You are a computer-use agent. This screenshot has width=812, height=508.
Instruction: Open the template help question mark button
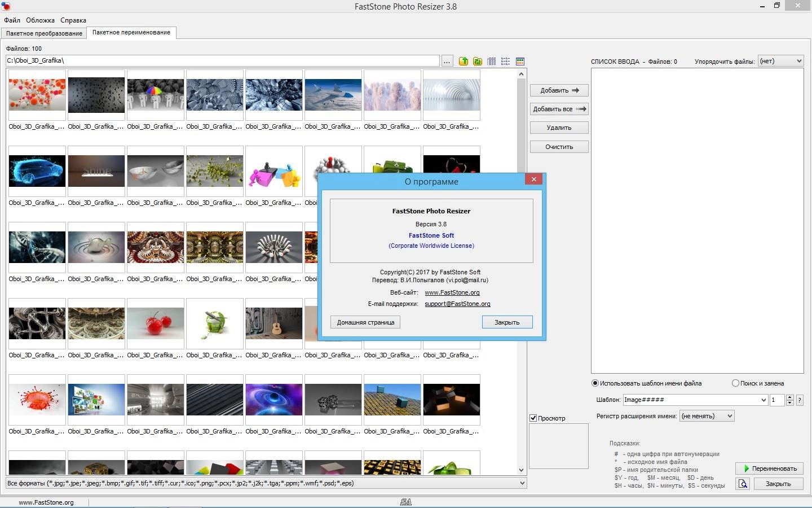click(800, 400)
